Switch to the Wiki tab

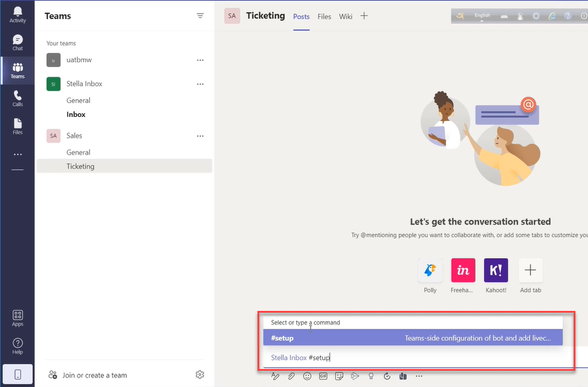(345, 17)
